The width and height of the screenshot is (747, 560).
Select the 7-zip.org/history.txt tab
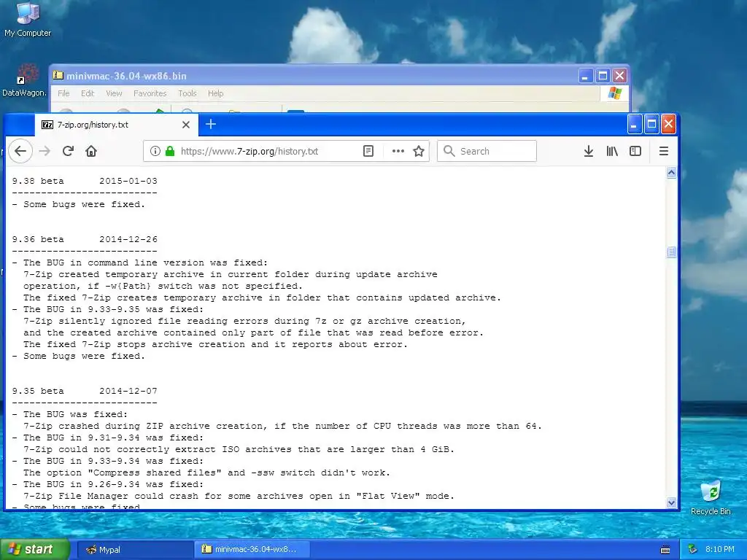116,125
